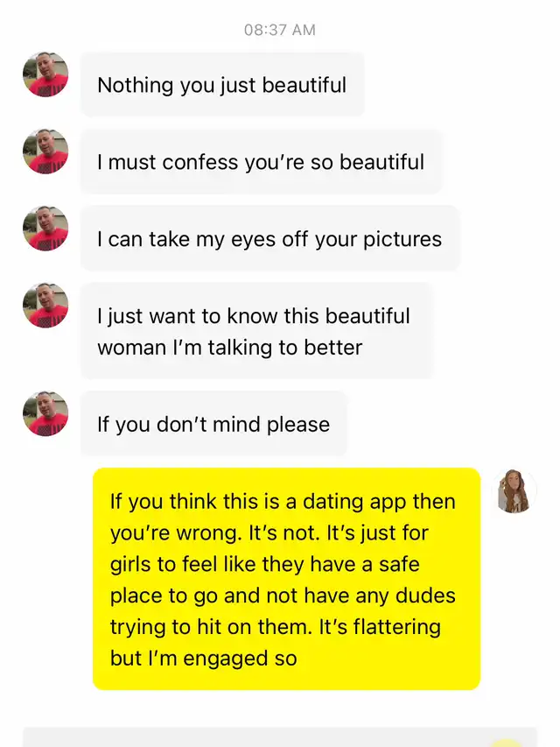Open sender's avatar next to "I must confess" message
This screenshot has height=747, width=560.
(45, 152)
